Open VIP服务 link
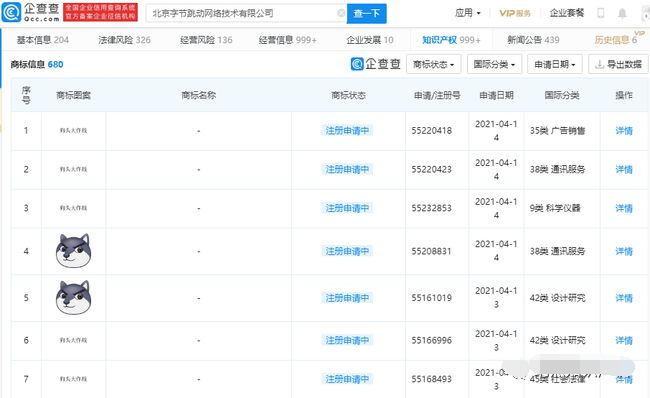 point(515,13)
